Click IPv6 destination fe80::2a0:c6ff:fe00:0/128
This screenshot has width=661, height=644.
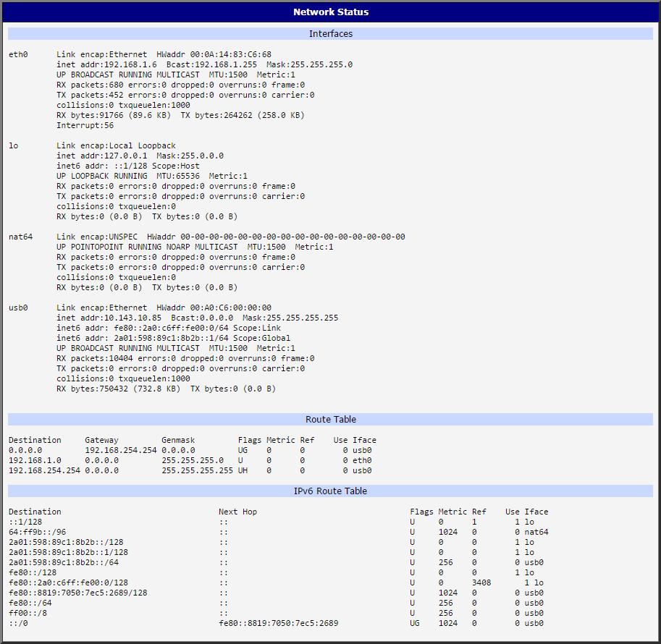click(x=68, y=582)
